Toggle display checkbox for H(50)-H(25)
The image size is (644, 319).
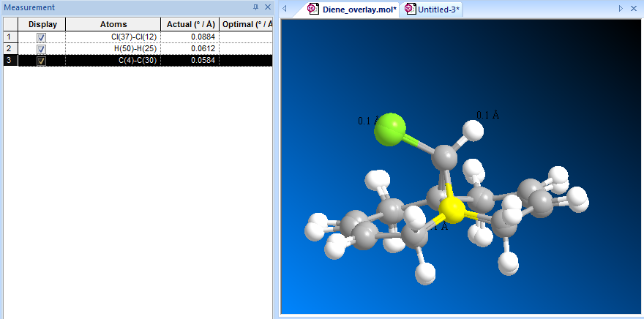click(42, 49)
